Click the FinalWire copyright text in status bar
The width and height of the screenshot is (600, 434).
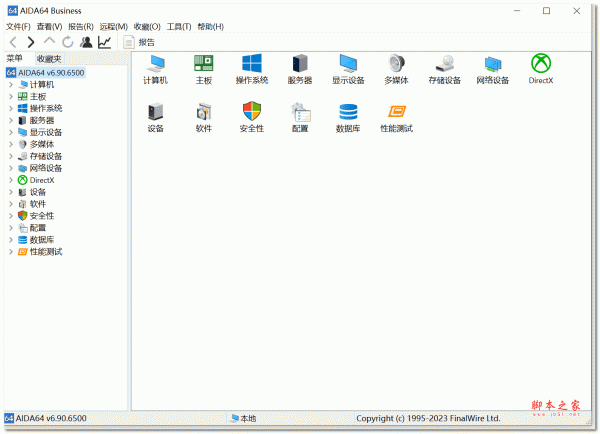[x=428, y=418]
